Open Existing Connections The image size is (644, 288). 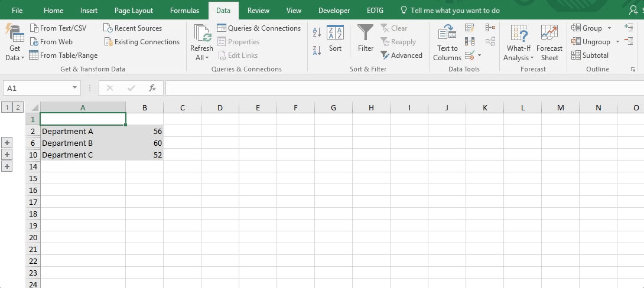[142, 42]
